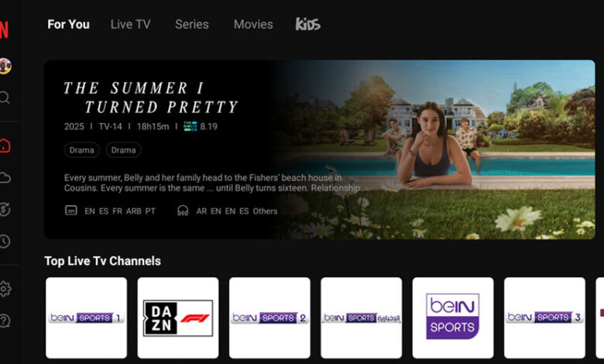Open the DAZN F1 channel tile

click(x=178, y=318)
